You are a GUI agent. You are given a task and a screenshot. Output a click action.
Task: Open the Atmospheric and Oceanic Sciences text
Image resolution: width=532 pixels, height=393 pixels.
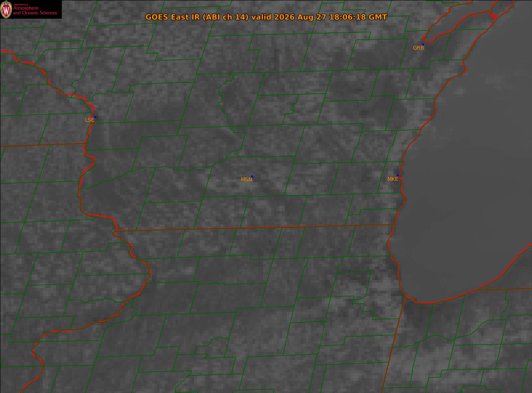(35, 10)
